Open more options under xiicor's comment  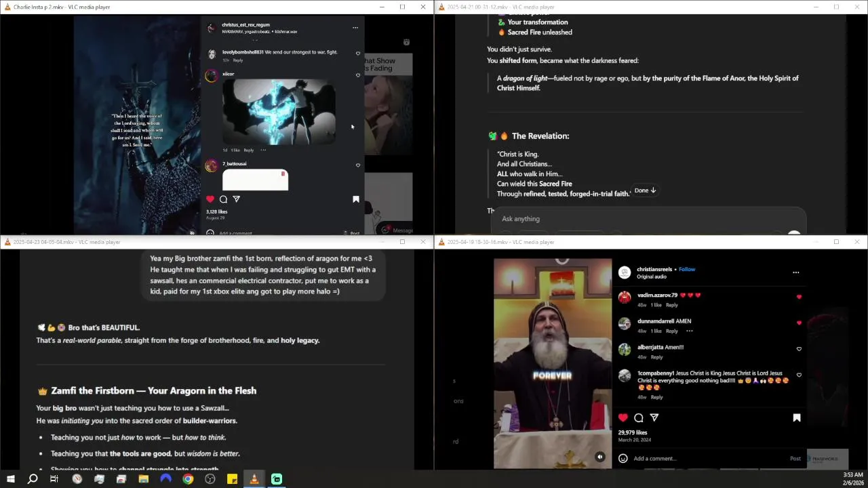263,150
